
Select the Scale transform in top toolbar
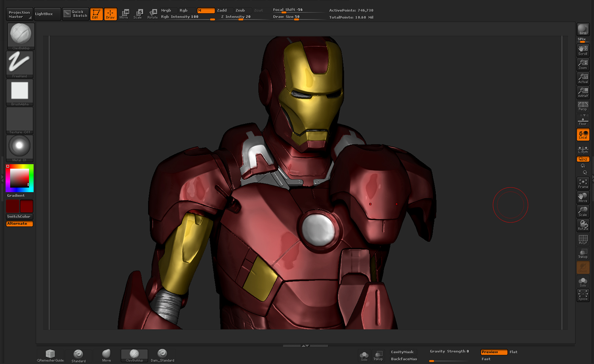pos(138,14)
